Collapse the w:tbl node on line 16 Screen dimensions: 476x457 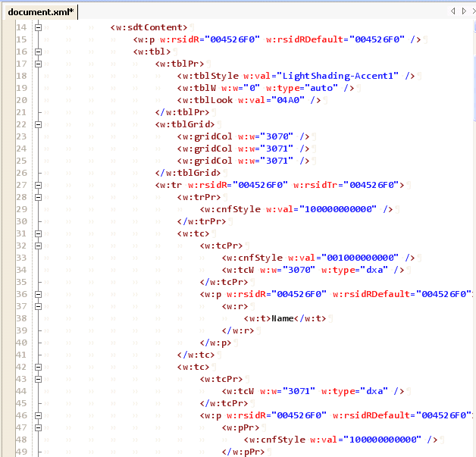(38, 52)
